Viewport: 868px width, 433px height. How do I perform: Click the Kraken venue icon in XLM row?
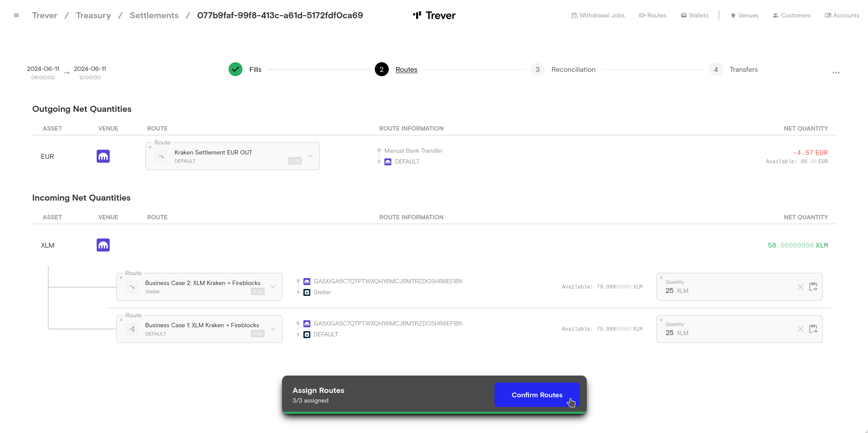103,245
